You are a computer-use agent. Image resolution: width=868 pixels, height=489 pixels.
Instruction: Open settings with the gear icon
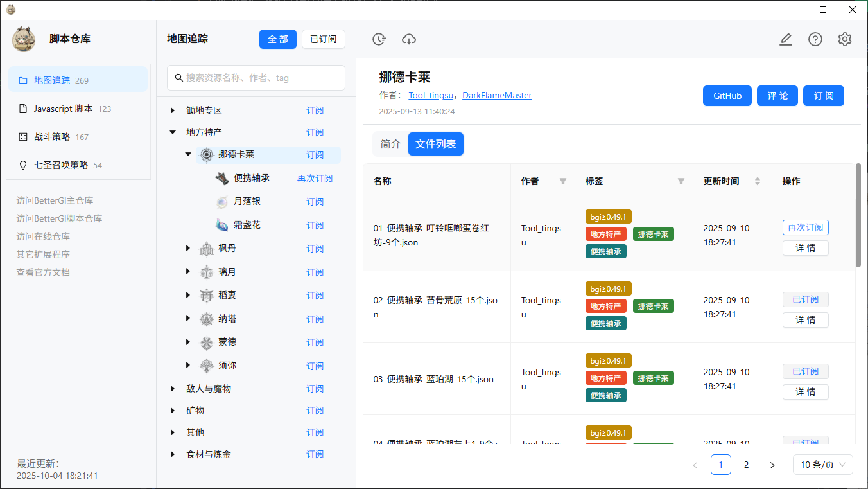pos(844,39)
